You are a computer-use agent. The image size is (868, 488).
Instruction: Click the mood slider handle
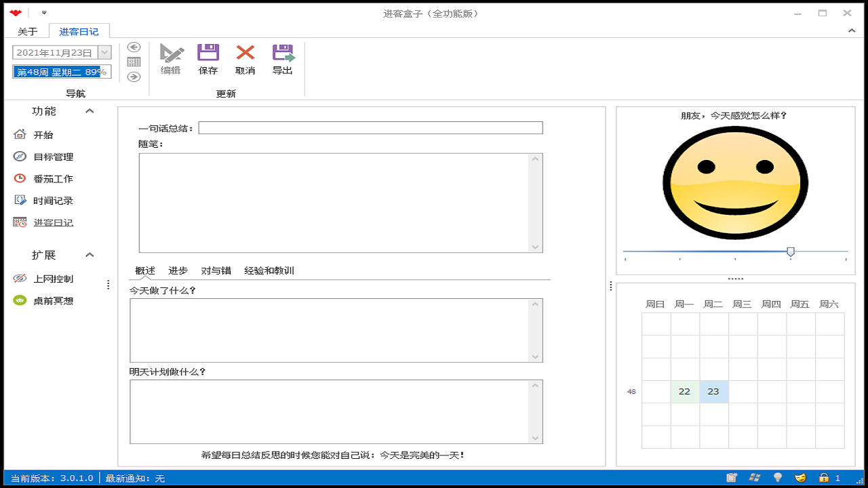[x=791, y=251]
